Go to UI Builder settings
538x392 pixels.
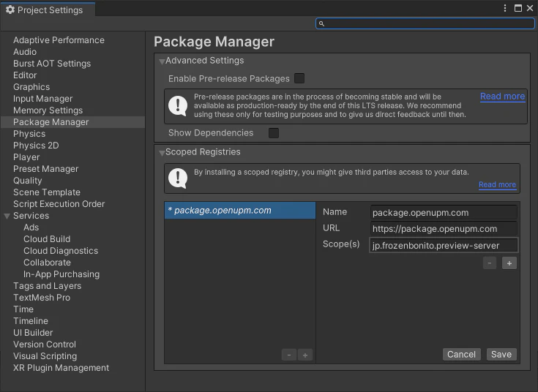(33, 332)
